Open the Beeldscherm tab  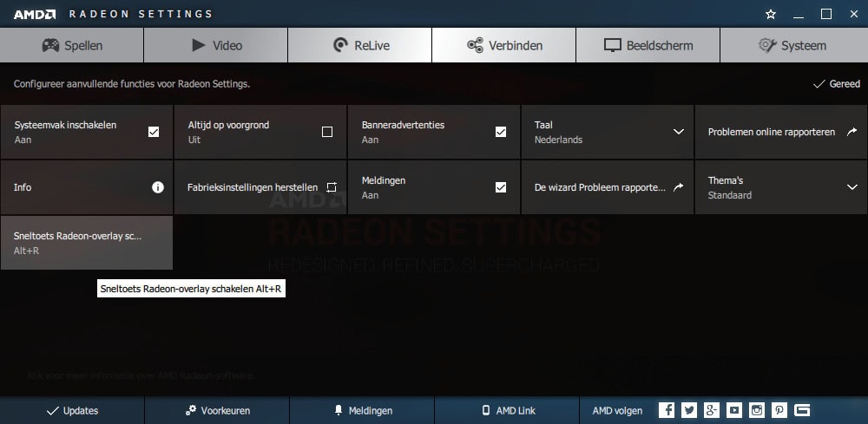(648, 45)
